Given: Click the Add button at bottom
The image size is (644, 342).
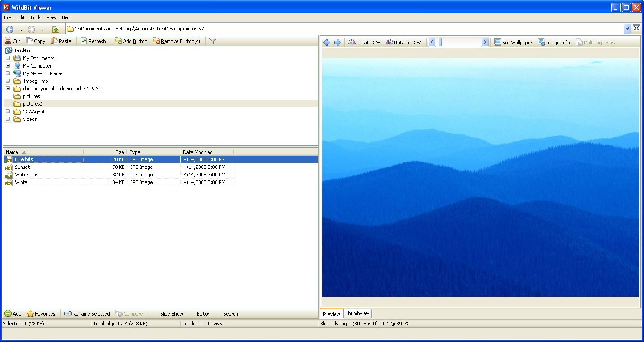Looking at the screenshot, I should pyautogui.click(x=13, y=314).
